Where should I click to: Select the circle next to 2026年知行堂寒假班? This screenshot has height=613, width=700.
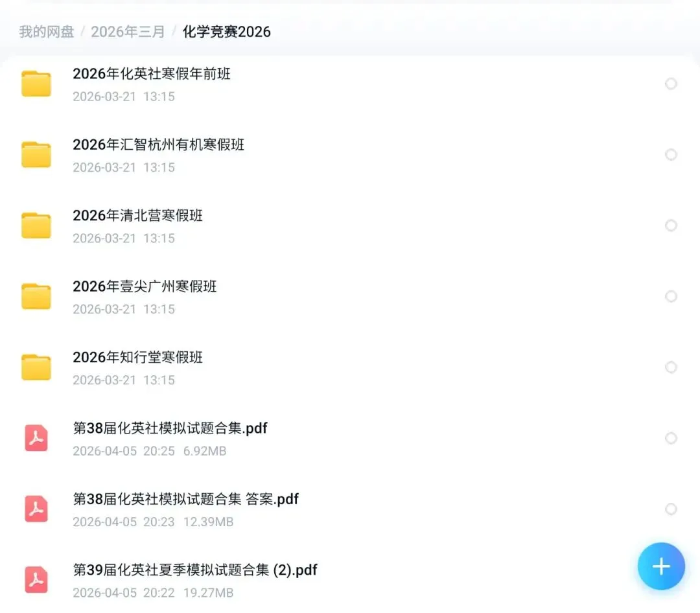pos(671,367)
